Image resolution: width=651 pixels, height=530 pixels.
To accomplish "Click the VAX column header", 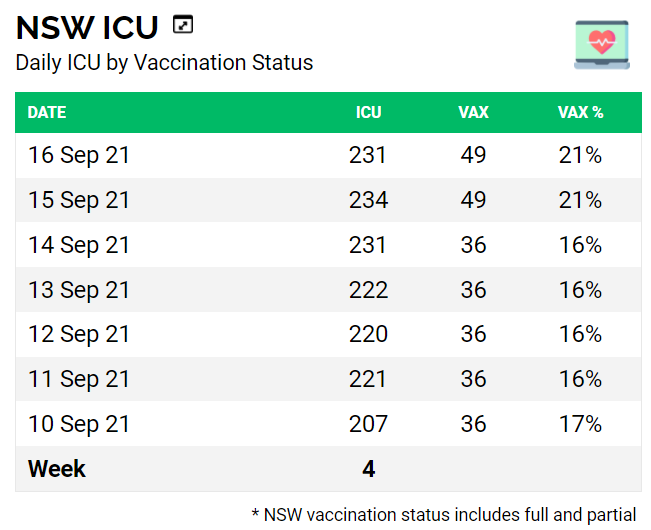I will coord(473,112).
